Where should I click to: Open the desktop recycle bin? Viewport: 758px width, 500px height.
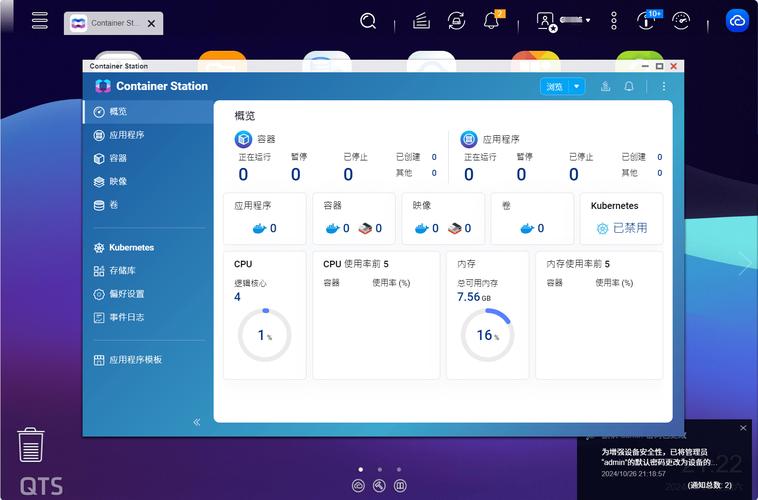coord(31,444)
